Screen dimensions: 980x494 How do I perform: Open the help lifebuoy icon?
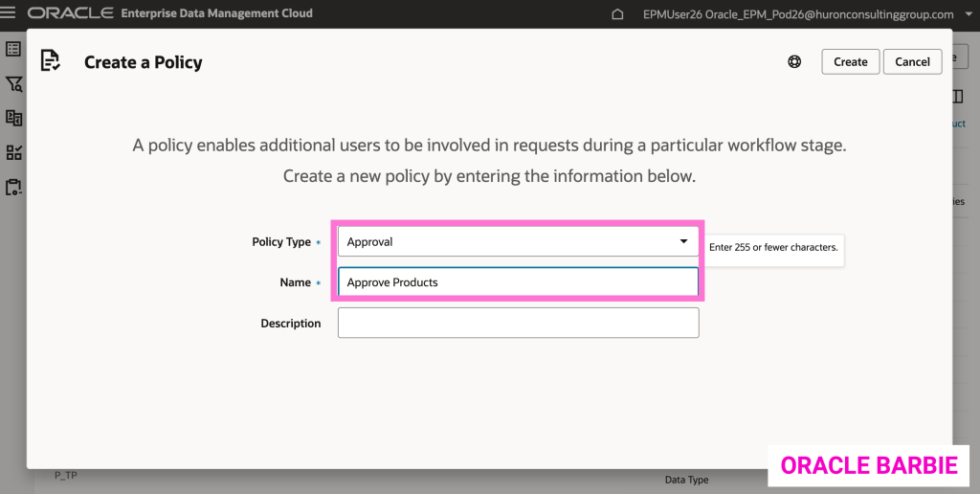click(x=794, y=61)
